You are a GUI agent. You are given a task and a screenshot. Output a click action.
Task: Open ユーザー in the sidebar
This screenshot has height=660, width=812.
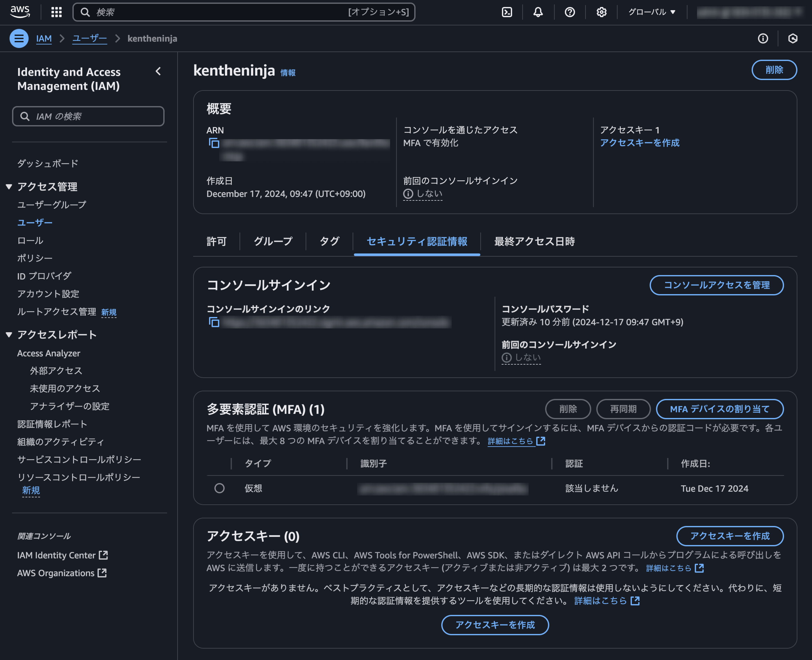pos(35,222)
